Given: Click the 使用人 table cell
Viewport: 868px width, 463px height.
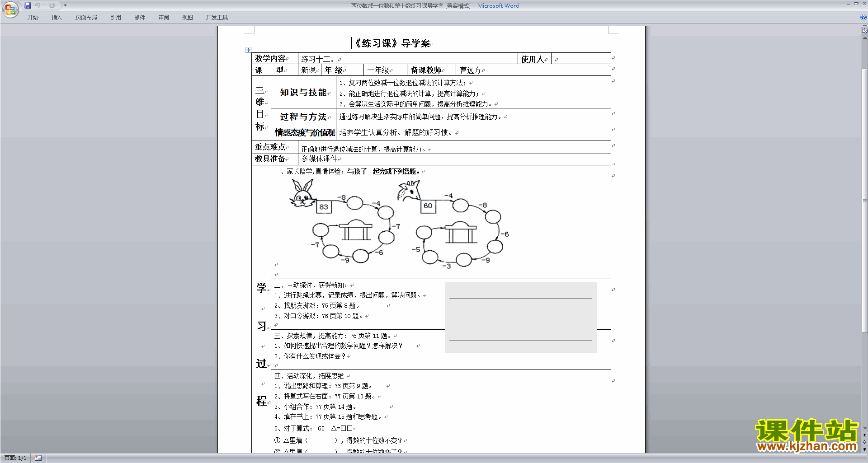Looking at the screenshot, I should point(534,59).
